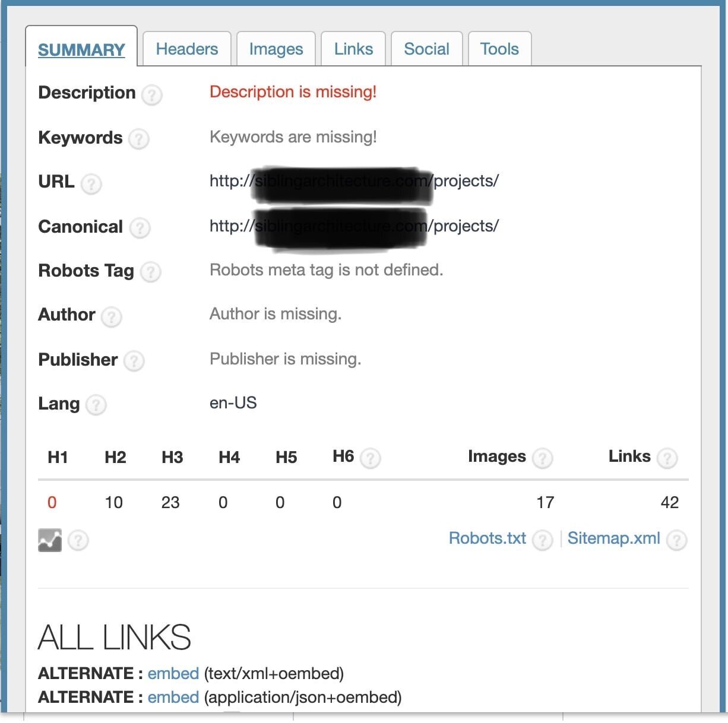Click the ALL LINKS heading
This screenshot has width=728, height=723.
[x=115, y=638]
